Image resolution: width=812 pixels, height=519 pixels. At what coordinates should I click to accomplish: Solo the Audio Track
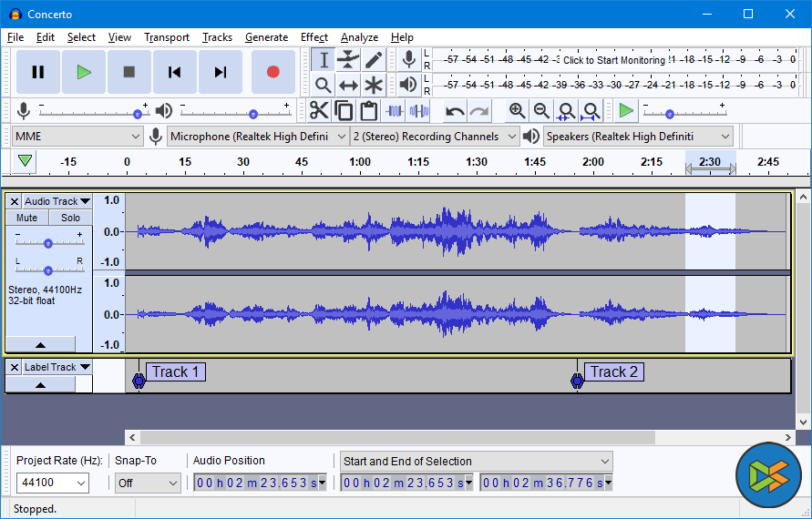point(70,218)
